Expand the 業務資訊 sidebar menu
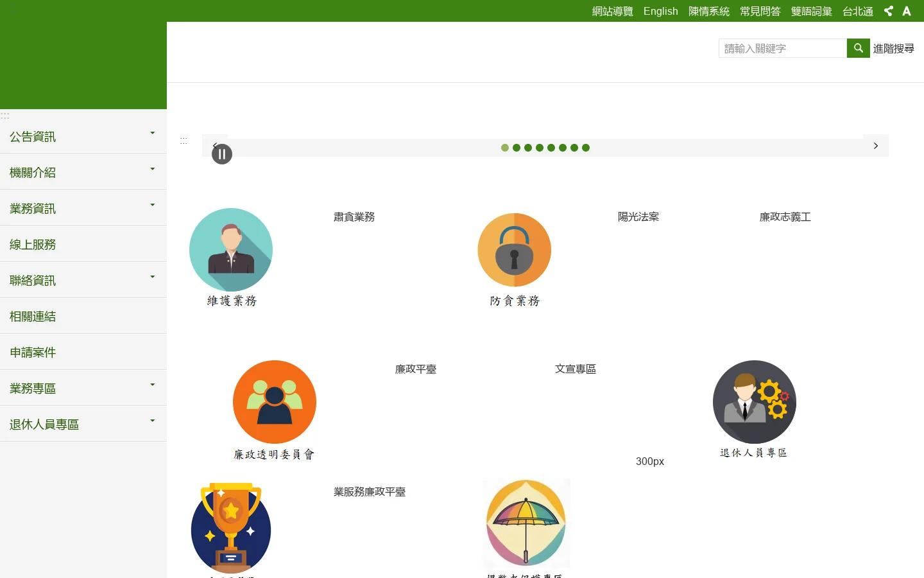This screenshot has height=578, width=924. [x=83, y=208]
